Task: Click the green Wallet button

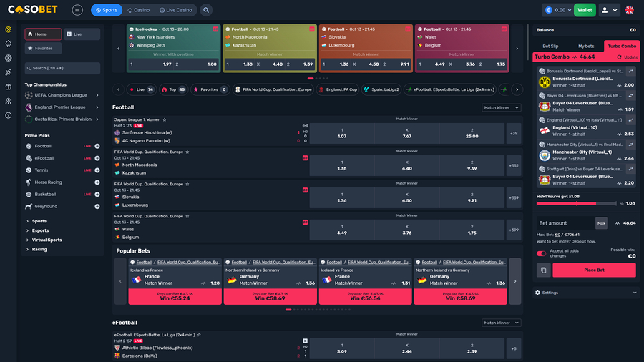Action: pyautogui.click(x=585, y=10)
